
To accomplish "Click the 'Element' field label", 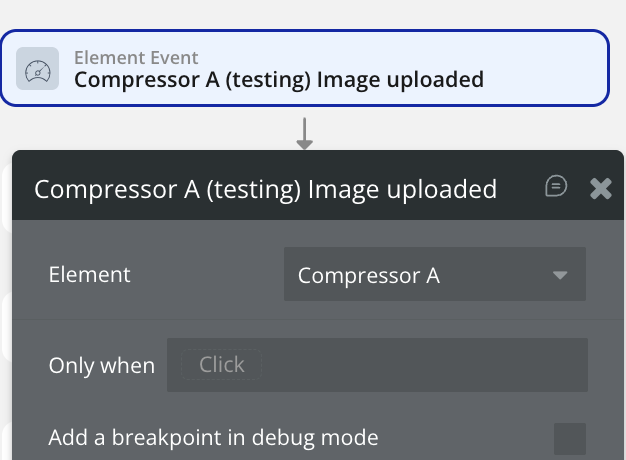I will (89, 274).
